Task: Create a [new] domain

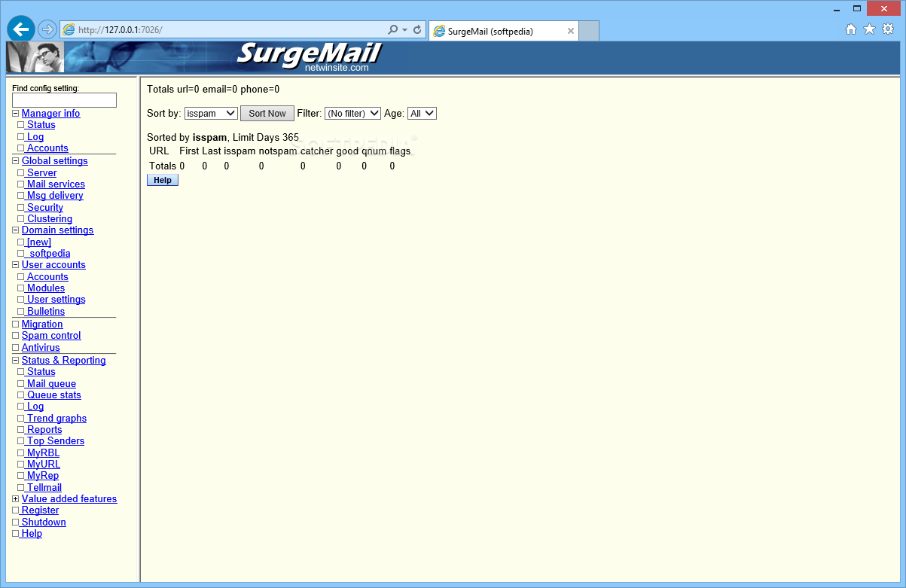Action: [x=38, y=242]
